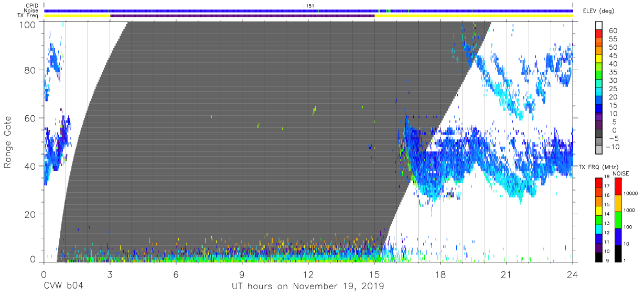The height and width of the screenshot is (297, 644).
Task: Pick the cyan swatch of TX FRQ bar
Action: pyautogui.click(x=599, y=229)
